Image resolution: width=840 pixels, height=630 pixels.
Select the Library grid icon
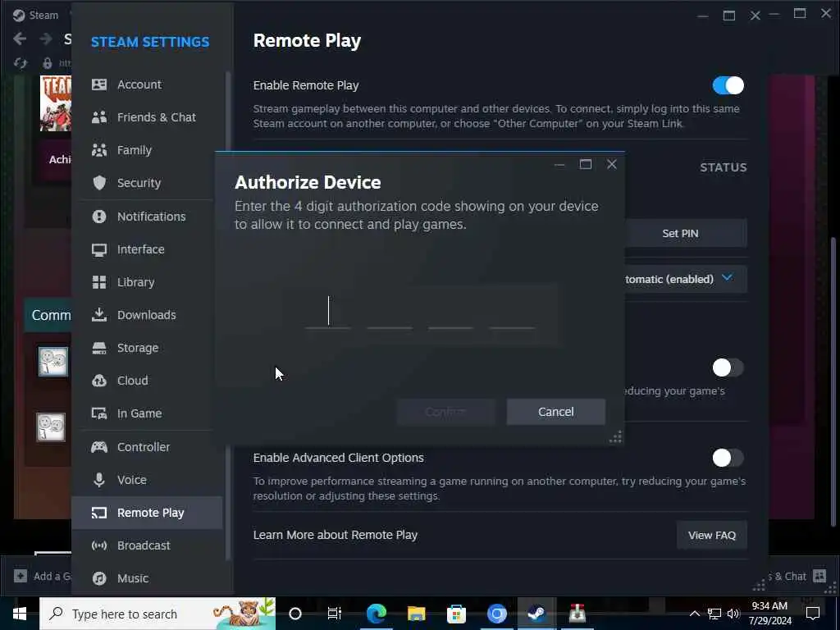coord(99,282)
